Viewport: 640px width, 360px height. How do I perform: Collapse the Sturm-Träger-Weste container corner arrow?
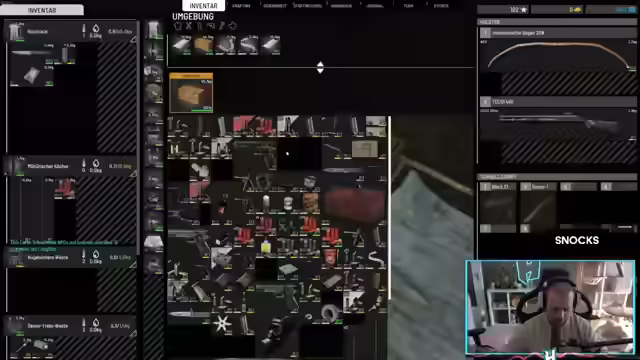133,333
